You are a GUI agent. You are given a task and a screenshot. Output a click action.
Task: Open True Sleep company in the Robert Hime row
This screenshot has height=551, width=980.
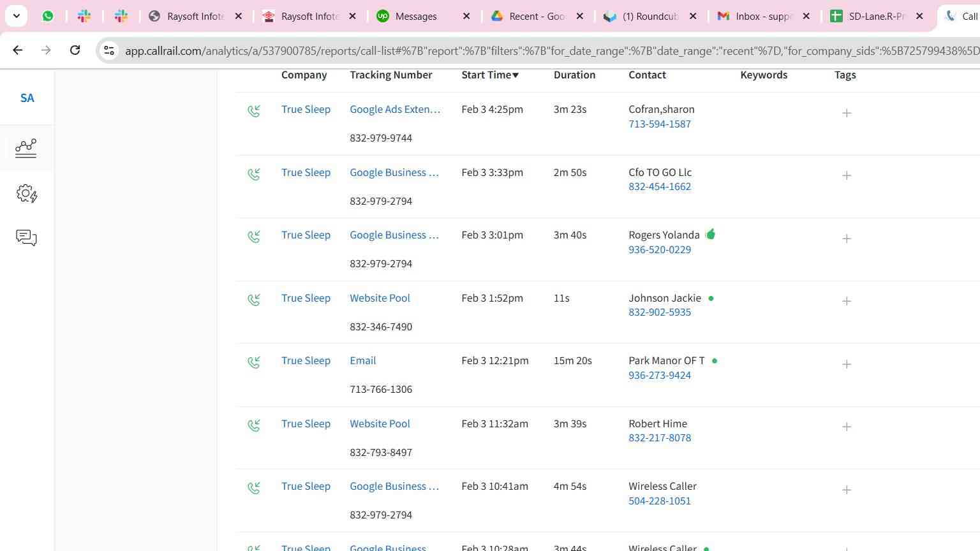(x=306, y=424)
